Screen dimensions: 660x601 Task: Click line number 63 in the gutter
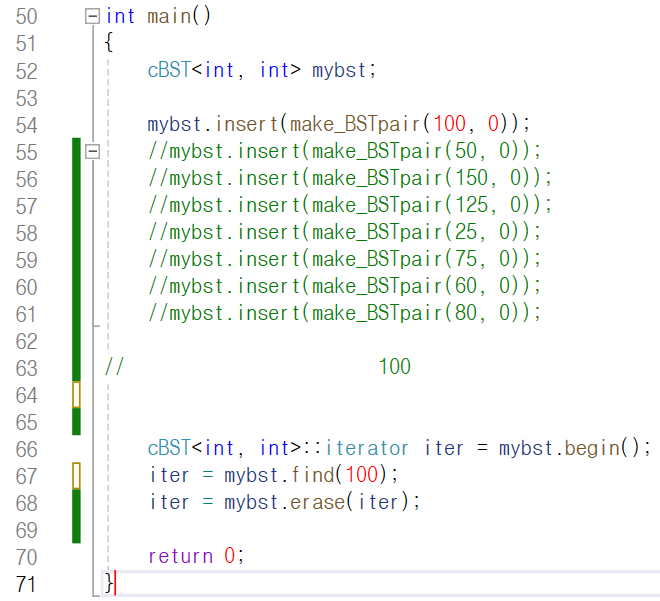click(27, 368)
